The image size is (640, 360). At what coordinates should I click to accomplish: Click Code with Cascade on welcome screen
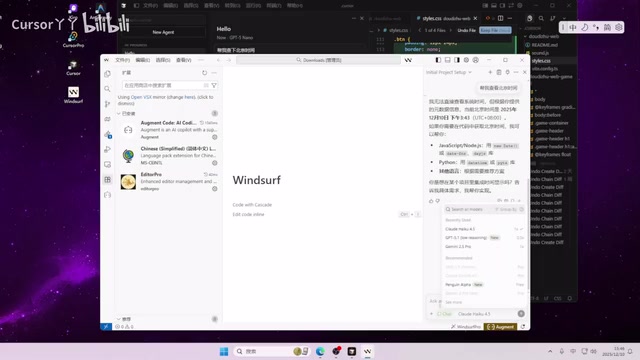252,205
